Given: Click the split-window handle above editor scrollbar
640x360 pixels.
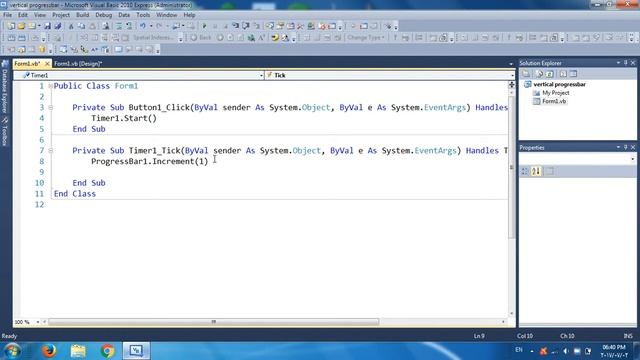Looking at the screenshot, I should click(x=511, y=84).
